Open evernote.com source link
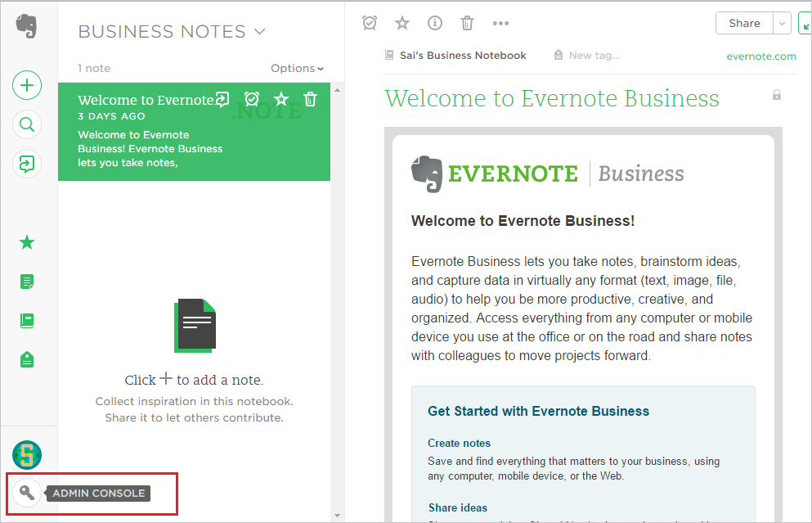The image size is (812, 523). coord(760,56)
